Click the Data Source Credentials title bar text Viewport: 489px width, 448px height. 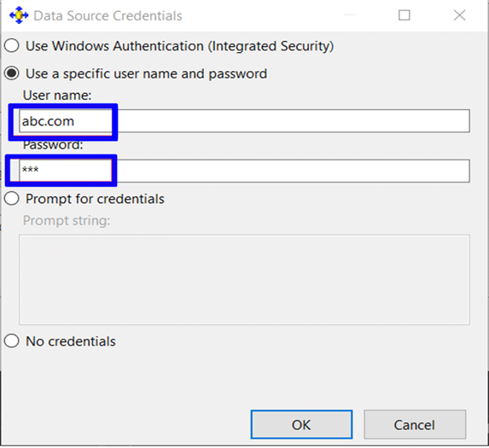point(108,15)
